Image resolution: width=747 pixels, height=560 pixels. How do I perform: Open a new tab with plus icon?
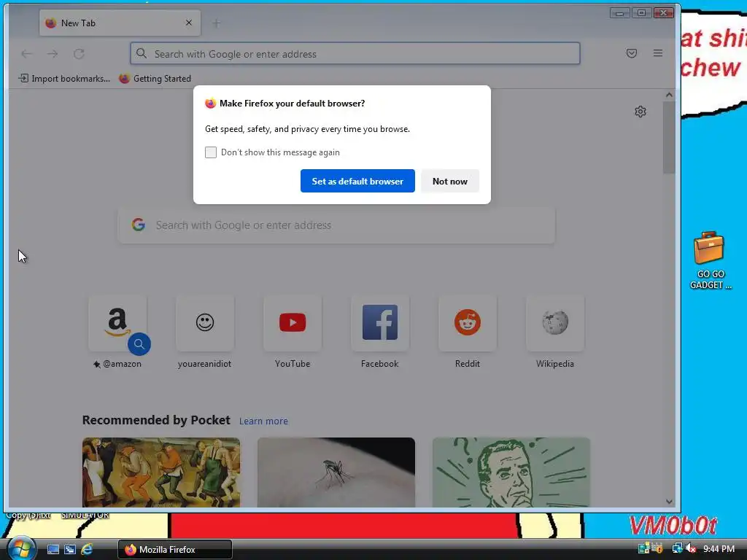(x=216, y=23)
